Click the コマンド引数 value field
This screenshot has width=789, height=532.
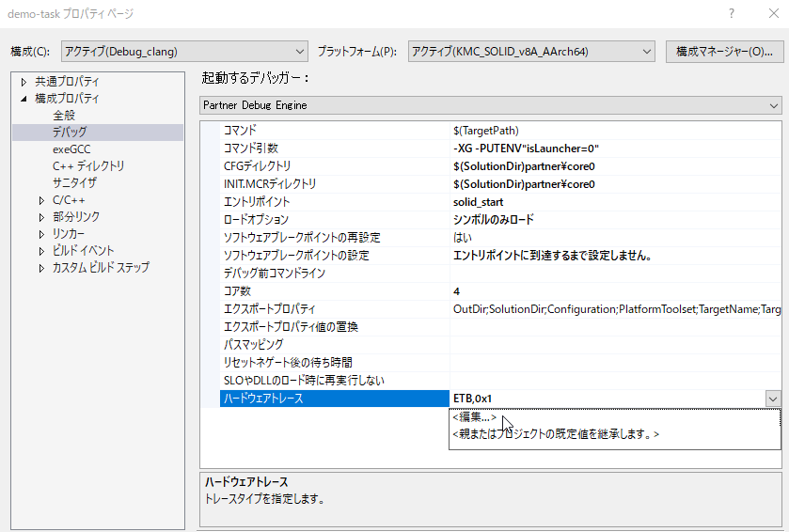tap(611, 149)
